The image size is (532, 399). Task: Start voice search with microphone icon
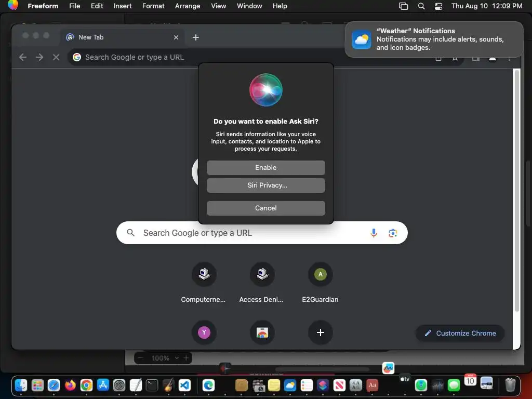pyautogui.click(x=374, y=233)
